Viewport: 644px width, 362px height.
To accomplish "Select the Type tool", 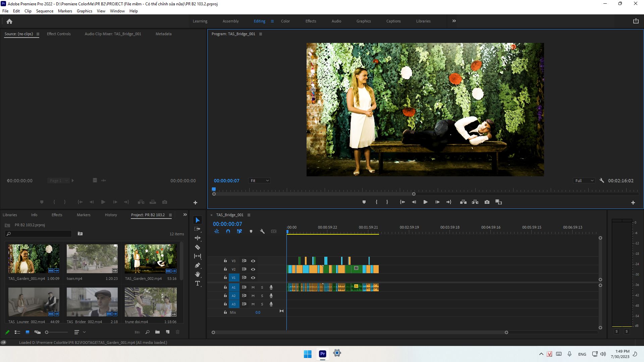I will [198, 283].
